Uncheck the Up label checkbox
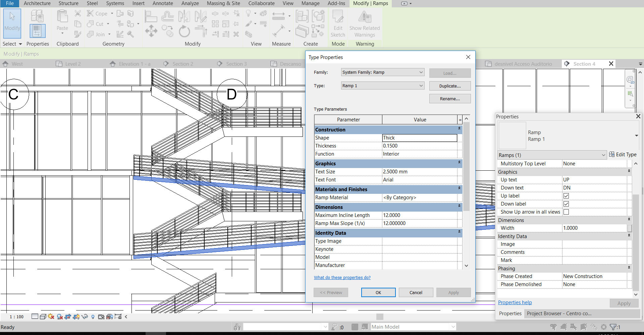The width and height of the screenshot is (644, 335). click(567, 196)
